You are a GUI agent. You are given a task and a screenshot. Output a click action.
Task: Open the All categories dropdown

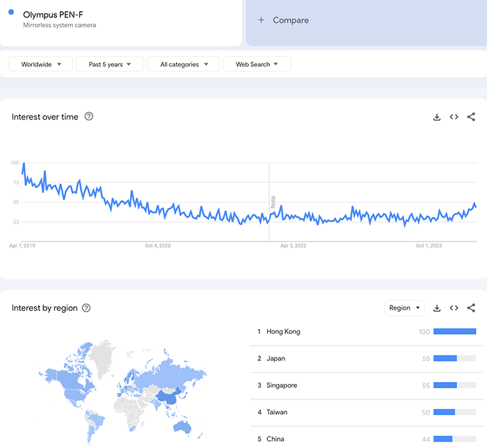pyautogui.click(x=183, y=64)
